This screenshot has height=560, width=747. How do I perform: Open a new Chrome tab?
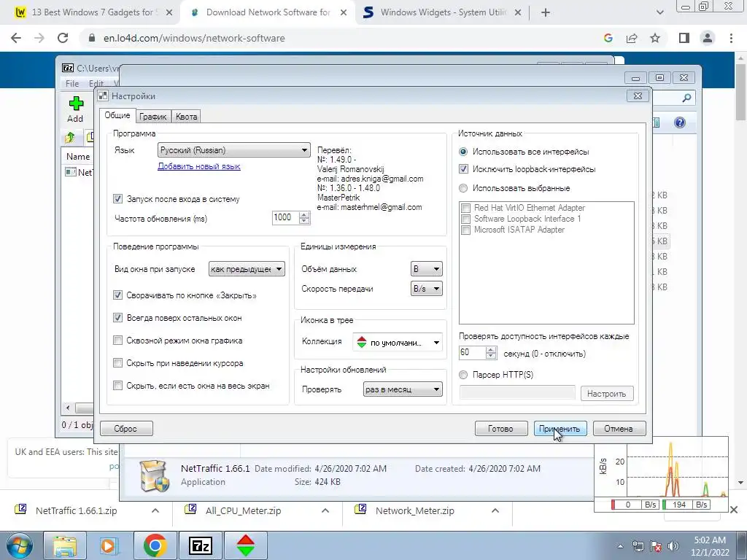coord(546,13)
